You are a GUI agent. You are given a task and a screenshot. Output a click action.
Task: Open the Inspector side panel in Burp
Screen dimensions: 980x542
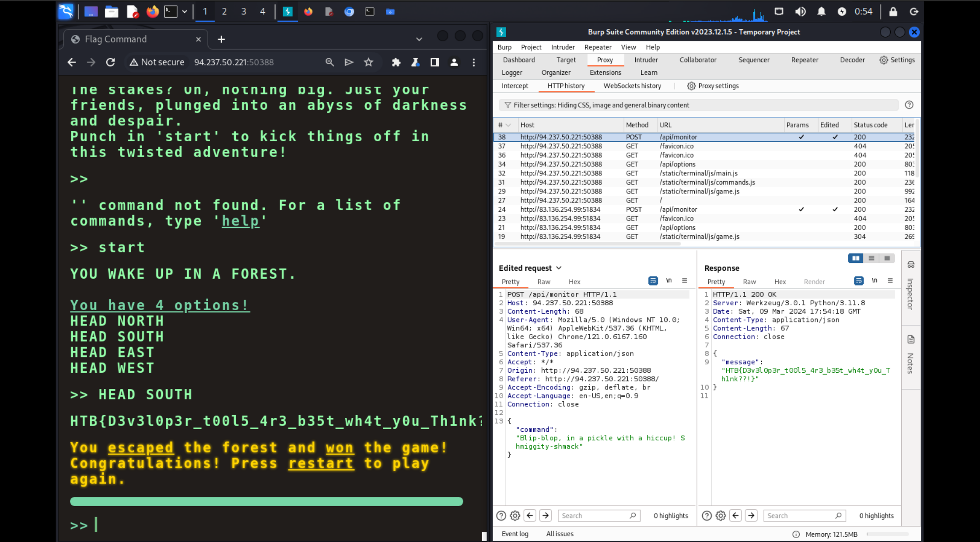(x=911, y=287)
